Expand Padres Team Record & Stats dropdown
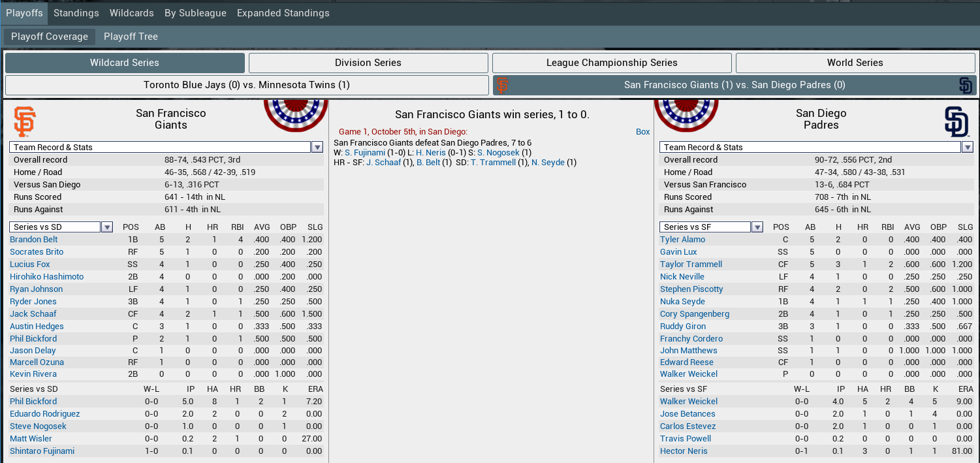The image size is (980, 463). (967, 148)
